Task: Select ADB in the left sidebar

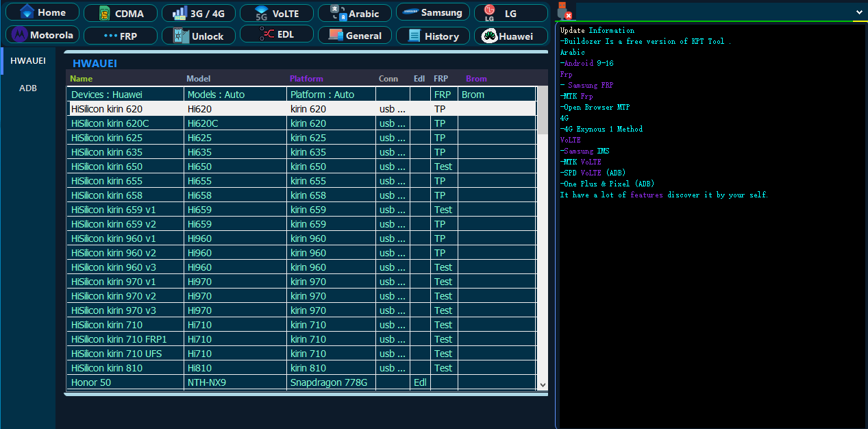Action: 28,88
